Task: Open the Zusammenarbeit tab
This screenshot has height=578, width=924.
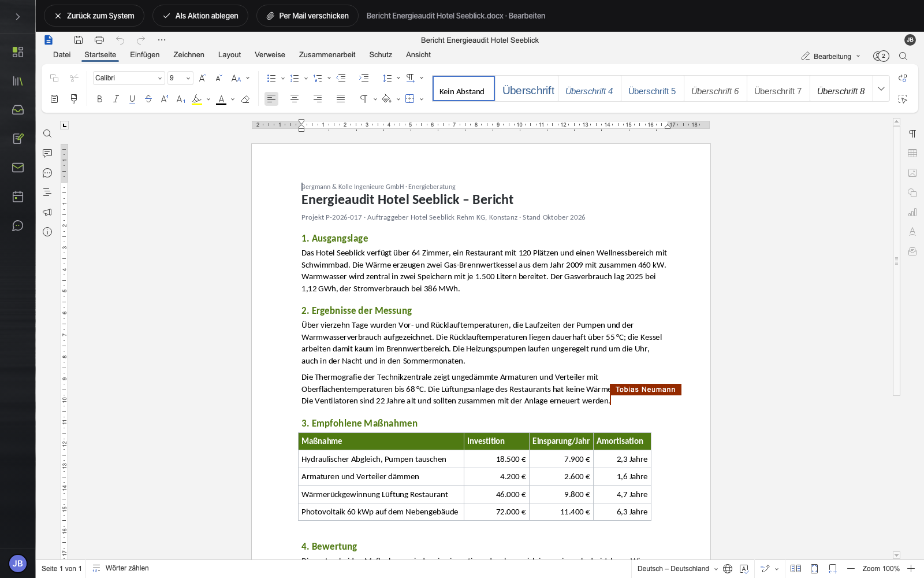Action: click(x=327, y=55)
